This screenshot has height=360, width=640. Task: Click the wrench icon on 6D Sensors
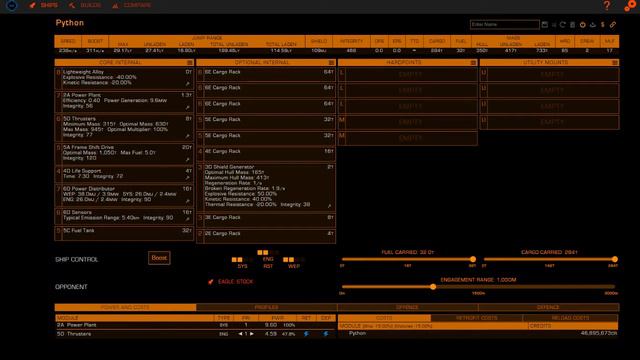tap(188, 219)
